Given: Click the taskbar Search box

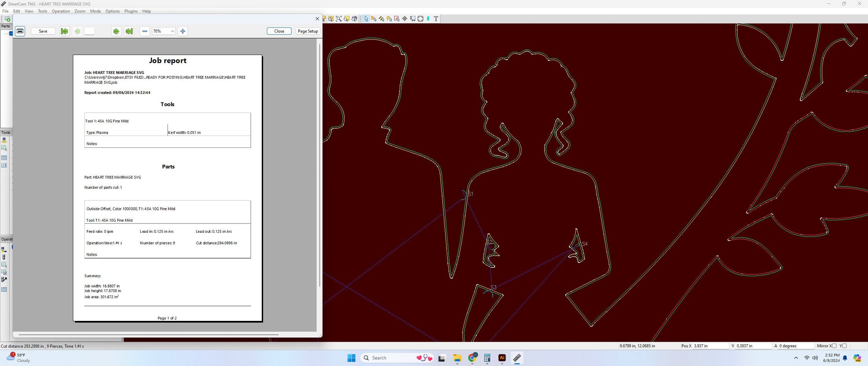Looking at the screenshot, I should pyautogui.click(x=397, y=358).
